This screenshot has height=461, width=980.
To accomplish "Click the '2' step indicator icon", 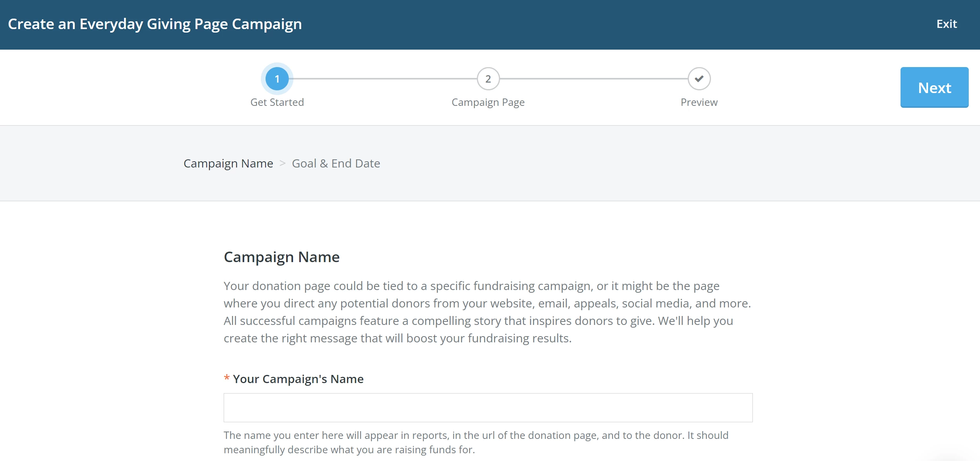I will [488, 78].
